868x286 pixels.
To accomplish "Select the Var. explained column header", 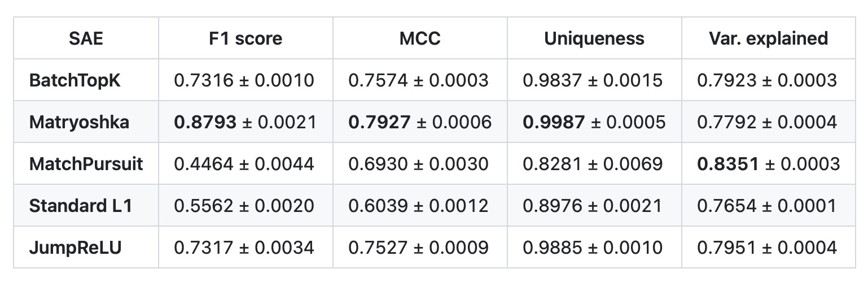I will (x=768, y=38).
